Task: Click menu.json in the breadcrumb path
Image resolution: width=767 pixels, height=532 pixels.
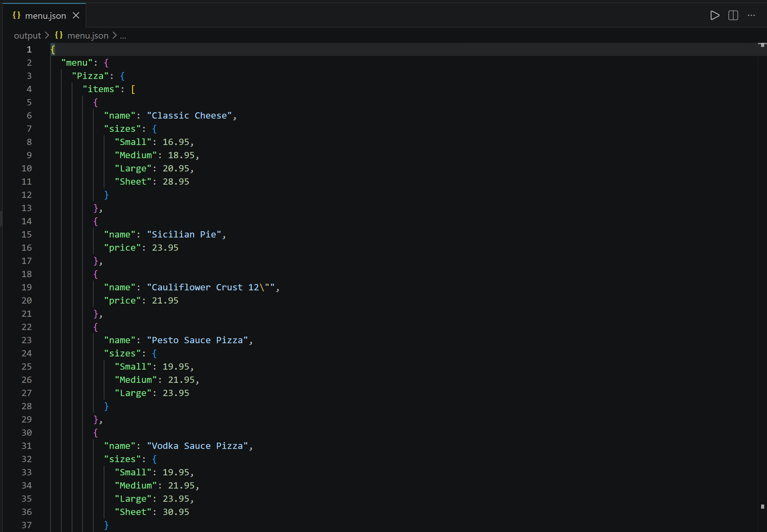Action: point(88,35)
